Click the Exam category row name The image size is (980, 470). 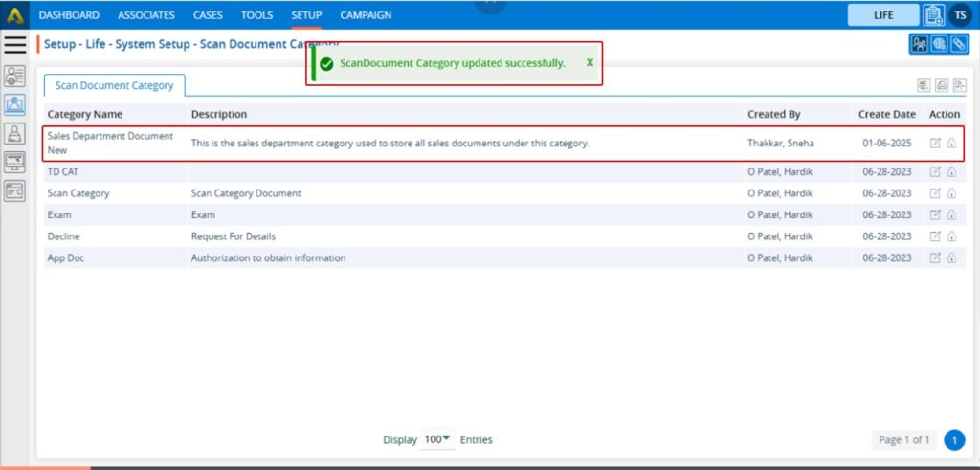[x=59, y=215]
